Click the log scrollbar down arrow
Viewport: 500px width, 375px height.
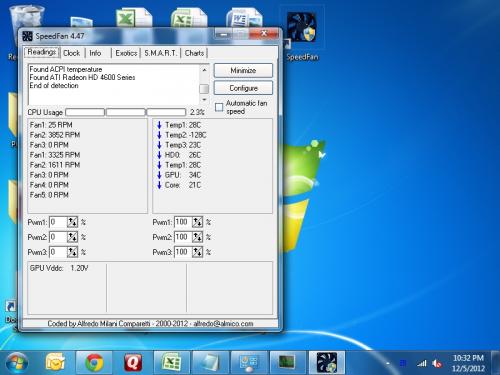[204, 100]
